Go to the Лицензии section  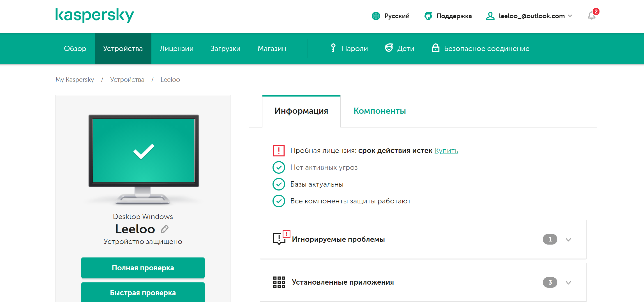pos(177,48)
